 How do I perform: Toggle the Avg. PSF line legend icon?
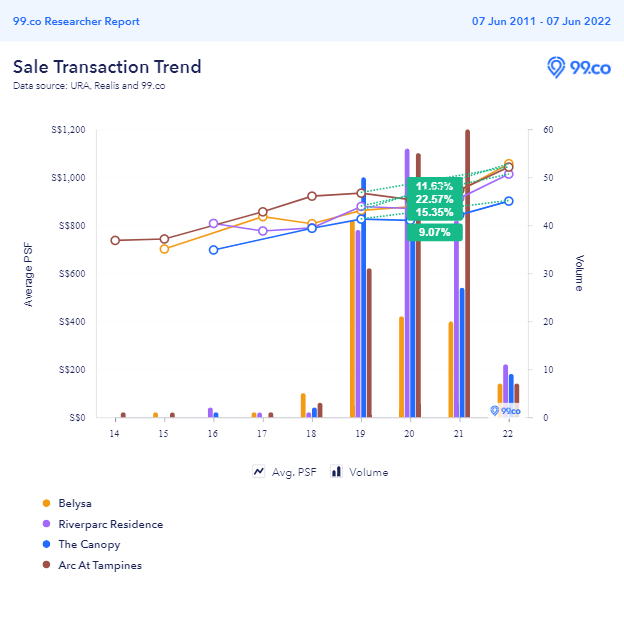pos(259,471)
